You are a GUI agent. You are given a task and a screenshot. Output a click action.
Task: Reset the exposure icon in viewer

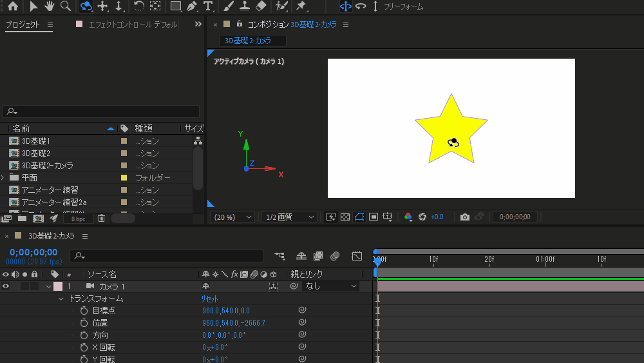click(x=422, y=217)
